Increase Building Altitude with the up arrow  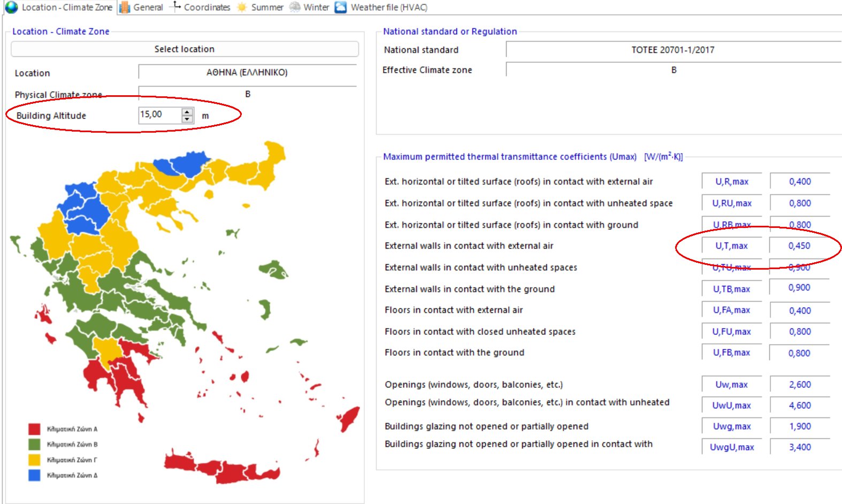click(187, 111)
